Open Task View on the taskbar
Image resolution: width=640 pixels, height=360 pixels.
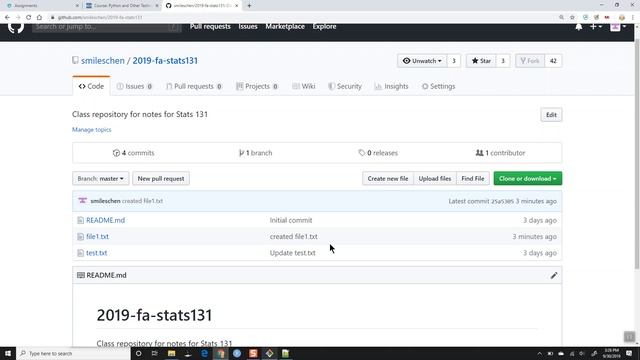[155, 353]
